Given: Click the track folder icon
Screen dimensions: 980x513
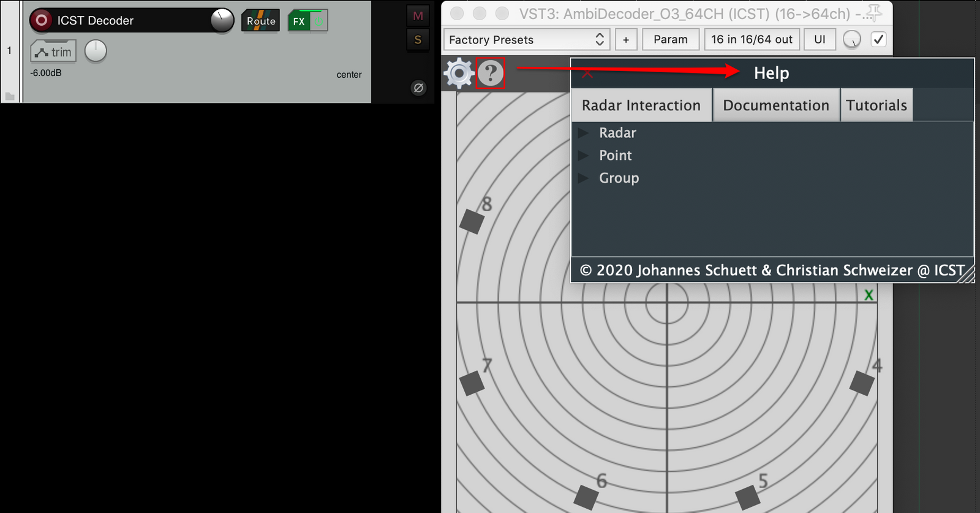Looking at the screenshot, I should (10, 96).
